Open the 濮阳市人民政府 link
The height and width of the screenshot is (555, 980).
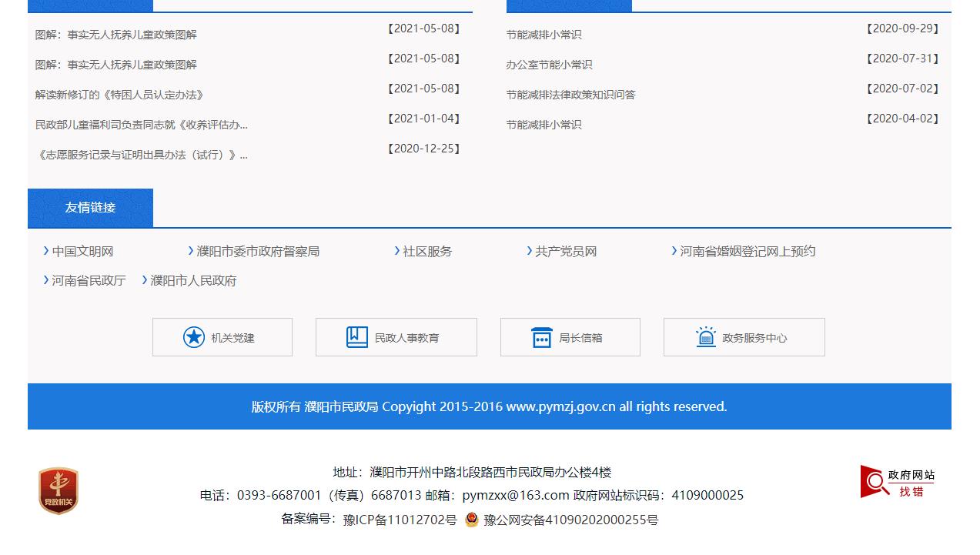click(x=192, y=280)
